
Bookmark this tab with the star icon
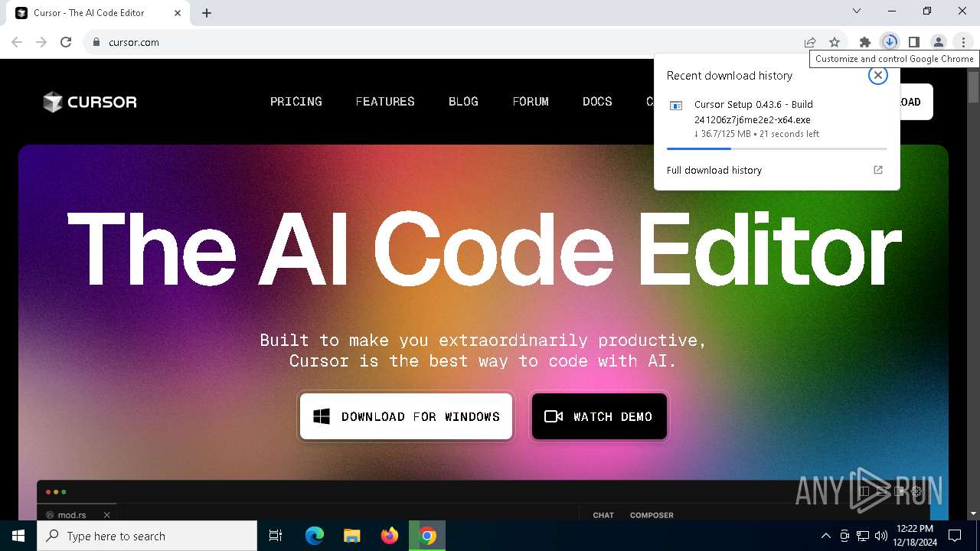[x=835, y=42]
